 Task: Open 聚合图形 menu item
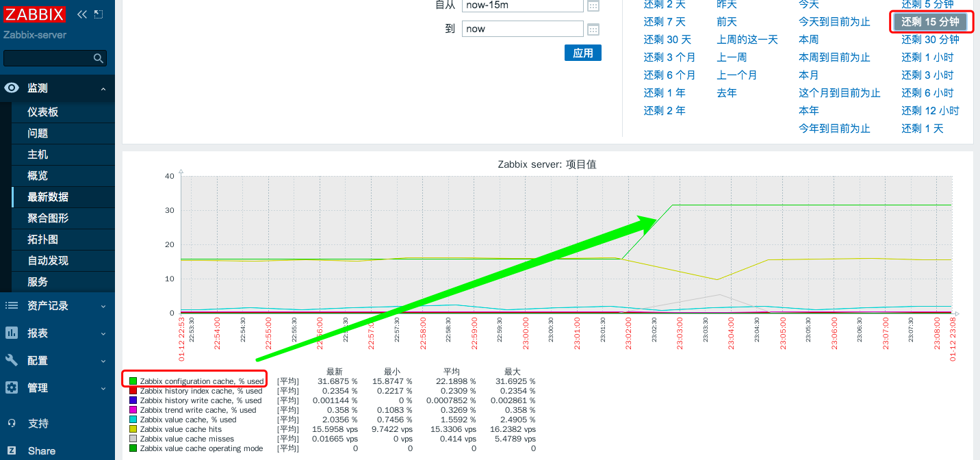click(x=48, y=218)
